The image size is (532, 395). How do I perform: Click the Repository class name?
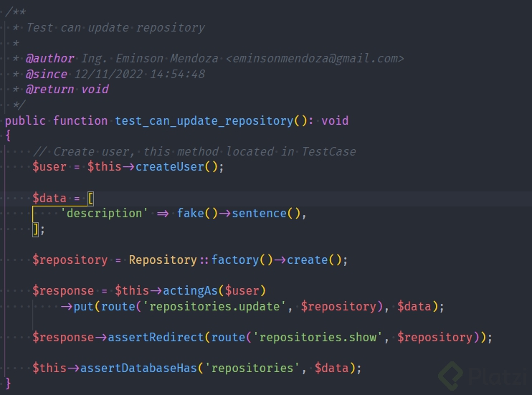[163, 260]
